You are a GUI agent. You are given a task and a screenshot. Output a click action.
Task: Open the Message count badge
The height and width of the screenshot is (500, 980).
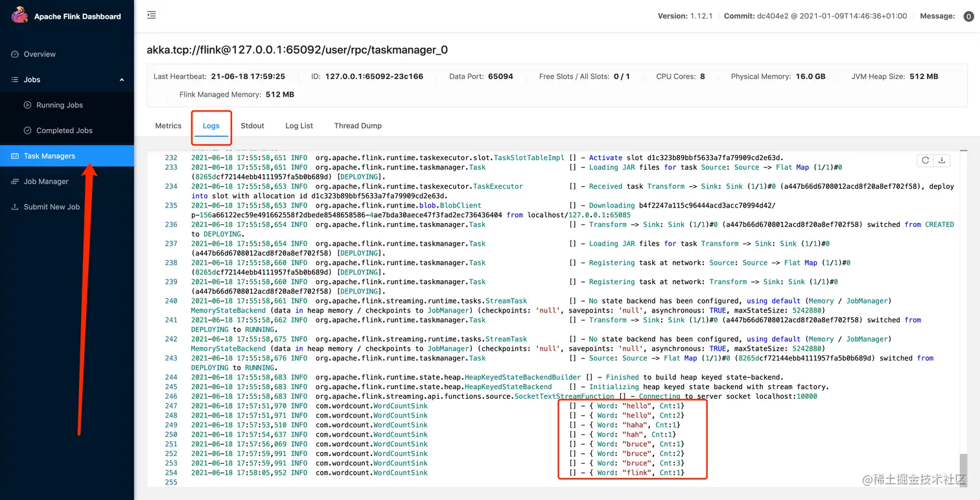(x=968, y=16)
